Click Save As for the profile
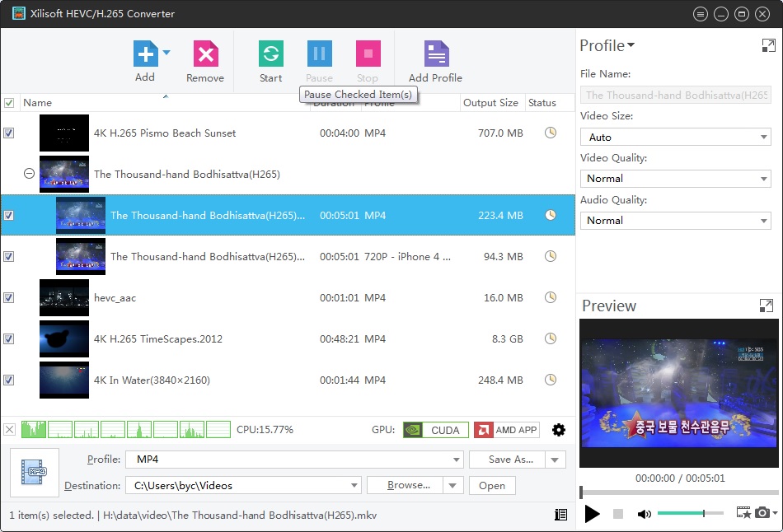The image size is (783, 532). click(x=512, y=460)
